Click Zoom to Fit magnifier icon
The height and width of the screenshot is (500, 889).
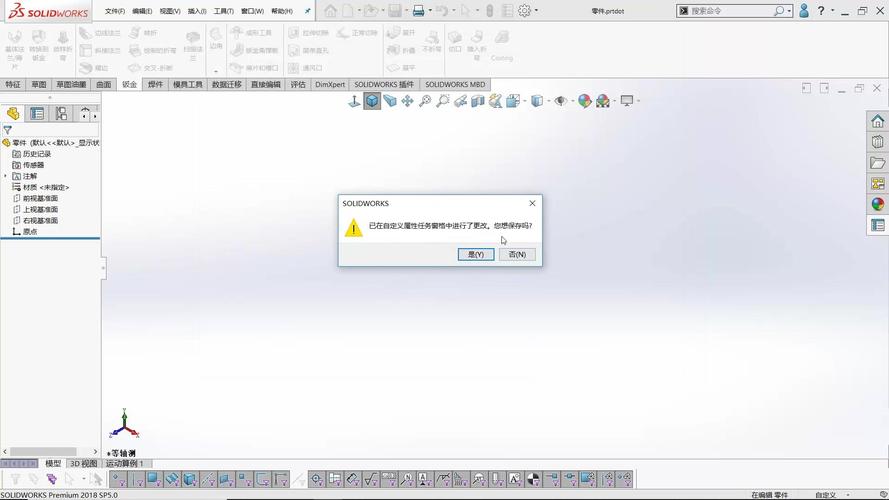pos(425,101)
